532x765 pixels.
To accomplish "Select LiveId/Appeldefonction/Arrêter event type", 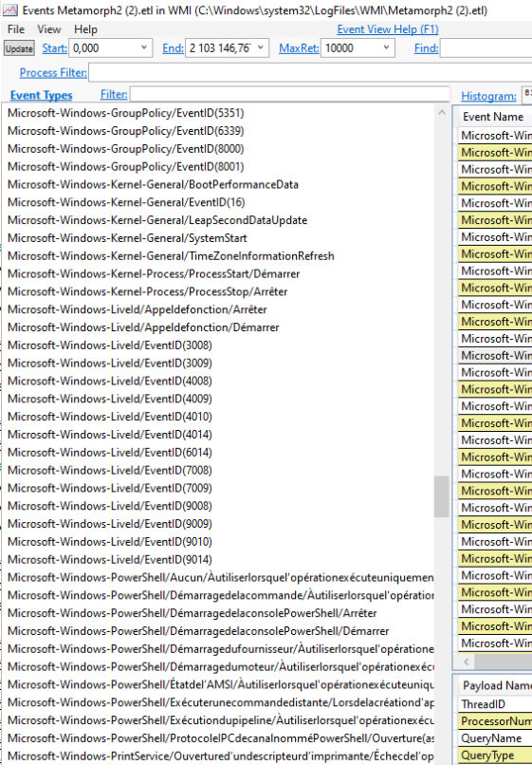I will pos(138,309).
